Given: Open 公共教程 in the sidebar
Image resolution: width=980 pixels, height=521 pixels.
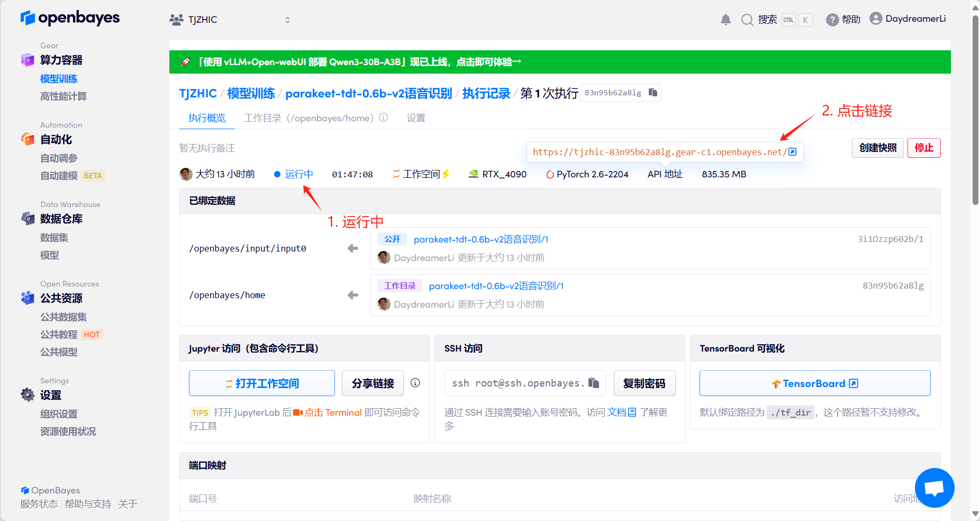Looking at the screenshot, I should (x=59, y=335).
